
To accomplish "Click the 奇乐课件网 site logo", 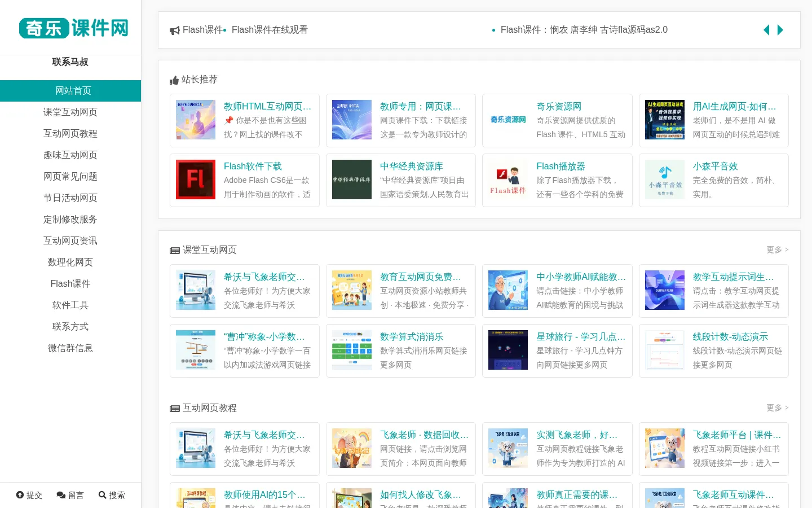I will click(73, 28).
